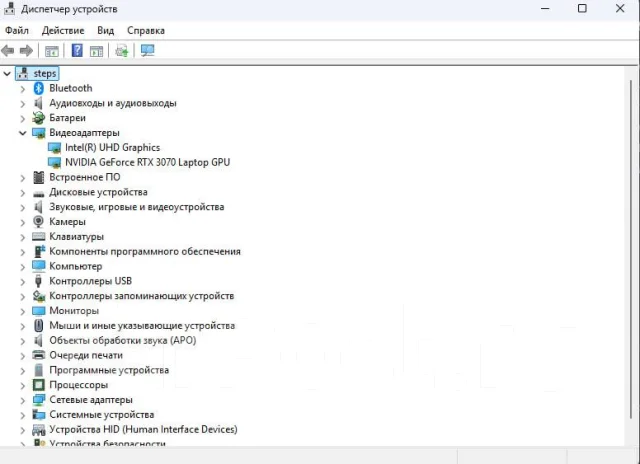The width and height of the screenshot is (640, 464).
Task: Expand the Батареи category
Action: tap(23, 118)
